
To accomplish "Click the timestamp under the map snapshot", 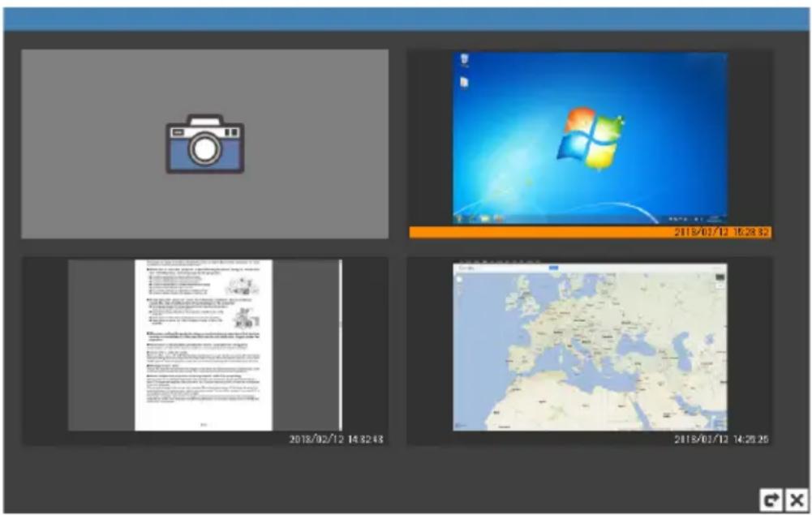I will click(721, 440).
